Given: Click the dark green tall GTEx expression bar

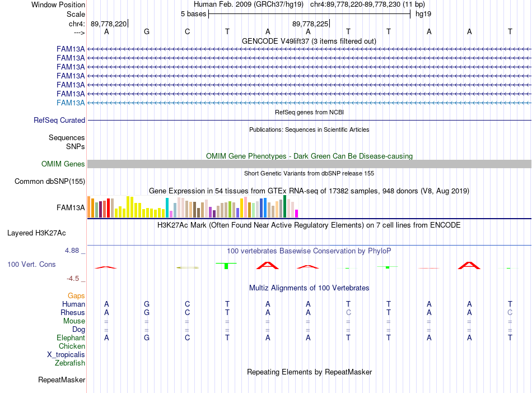Looking at the screenshot, I should pyautogui.click(x=284, y=206).
